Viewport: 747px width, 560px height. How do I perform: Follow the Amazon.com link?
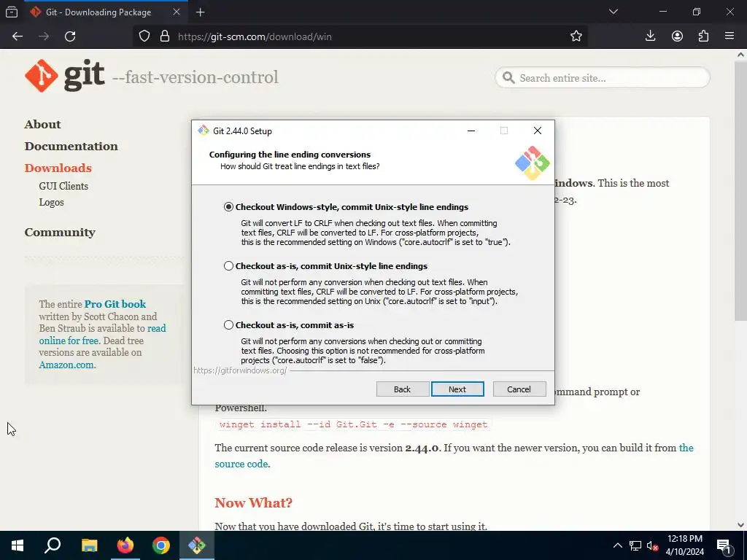pyautogui.click(x=66, y=365)
